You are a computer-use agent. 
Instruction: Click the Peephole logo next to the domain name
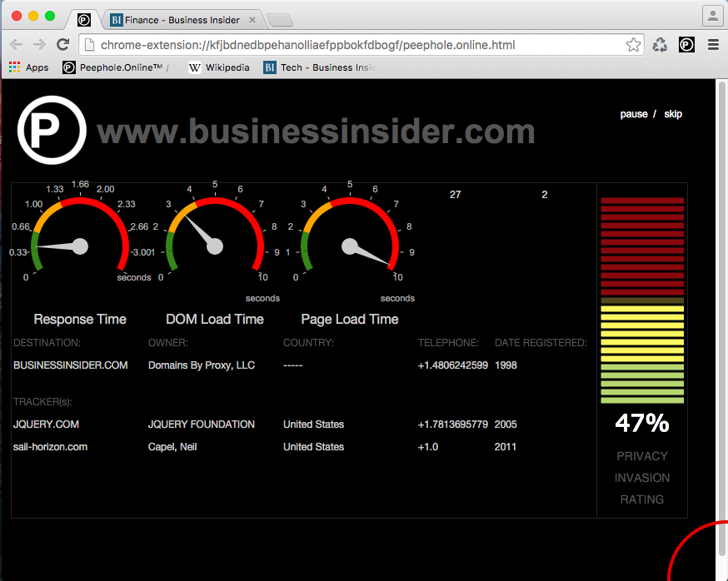[52, 130]
